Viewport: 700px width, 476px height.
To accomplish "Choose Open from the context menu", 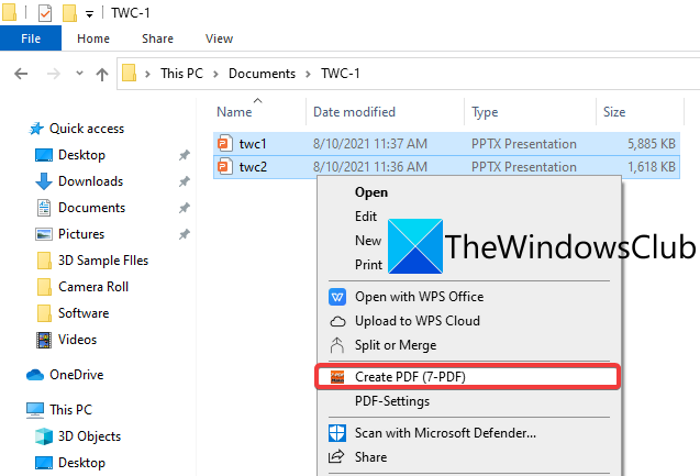I will (x=371, y=191).
